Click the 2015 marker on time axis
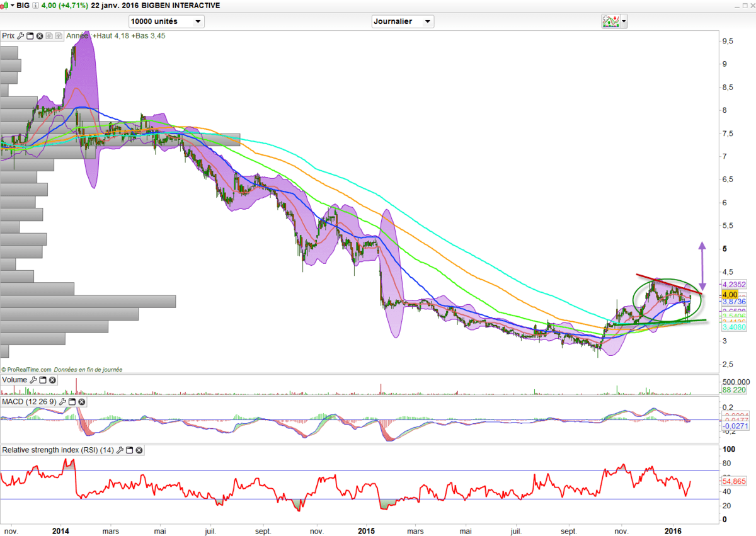 pyautogui.click(x=367, y=531)
